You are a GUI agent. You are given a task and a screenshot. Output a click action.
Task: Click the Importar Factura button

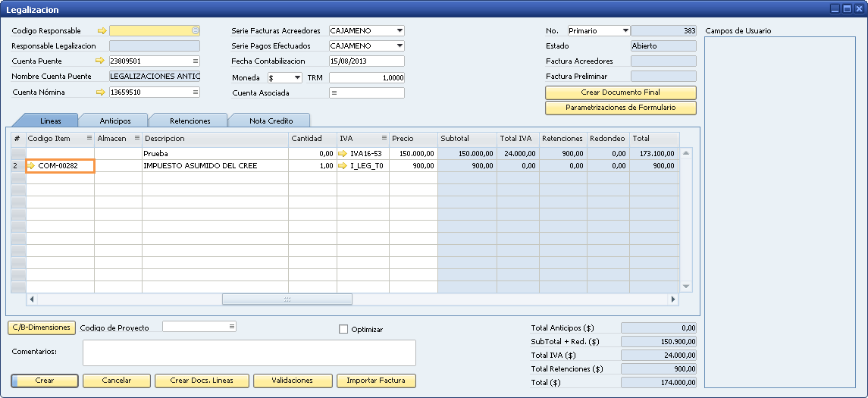coord(376,381)
